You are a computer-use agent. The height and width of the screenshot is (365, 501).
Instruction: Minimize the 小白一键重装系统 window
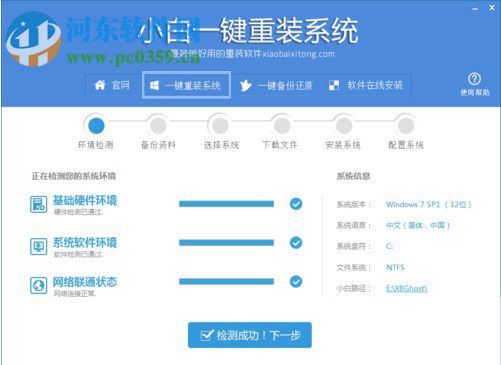click(x=475, y=8)
